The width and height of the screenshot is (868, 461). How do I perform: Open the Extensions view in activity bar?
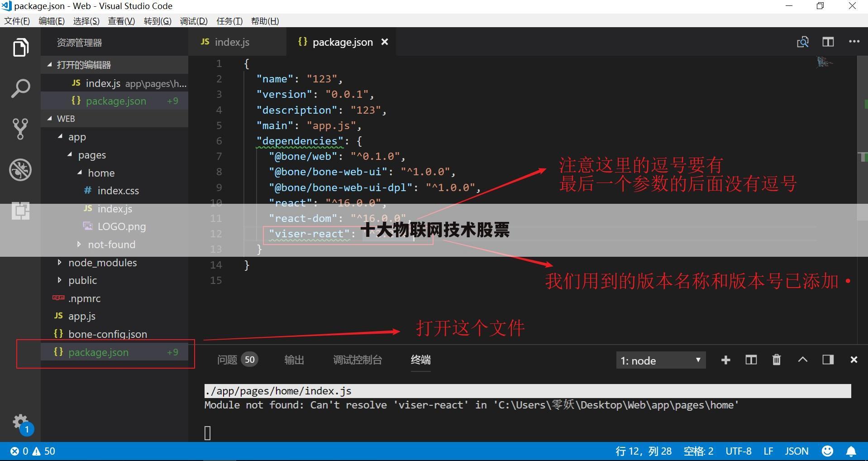pyautogui.click(x=20, y=211)
